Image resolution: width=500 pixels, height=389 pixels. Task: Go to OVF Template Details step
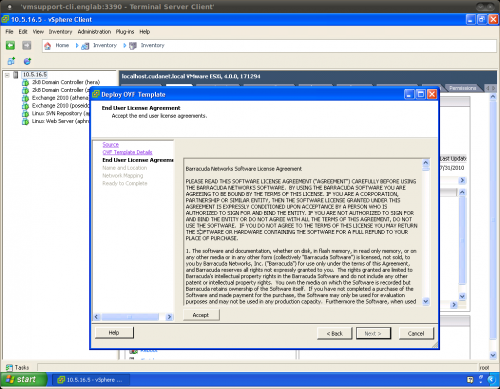[127, 152]
